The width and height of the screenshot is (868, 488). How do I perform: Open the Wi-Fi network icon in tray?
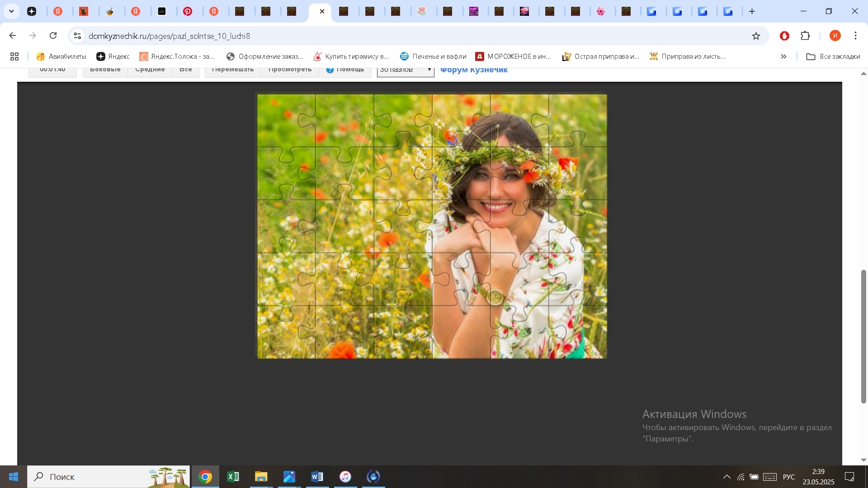(x=741, y=477)
